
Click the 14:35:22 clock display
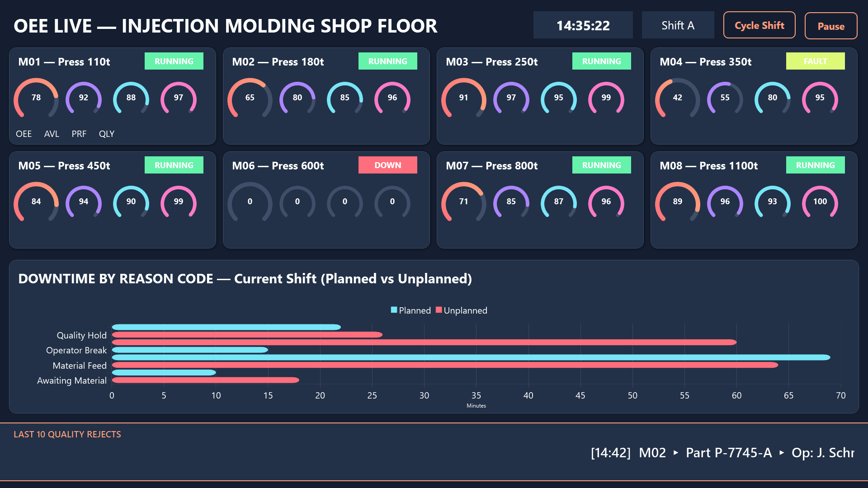[583, 25]
